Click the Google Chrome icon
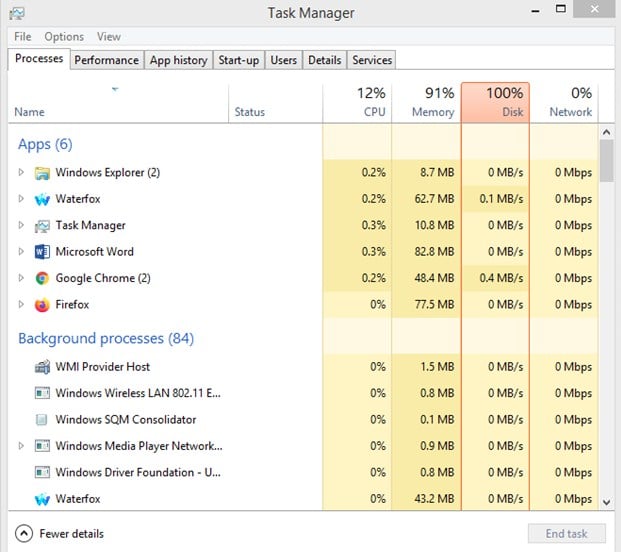Image resolution: width=621 pixels, height=552 pixels. [42, 278]
